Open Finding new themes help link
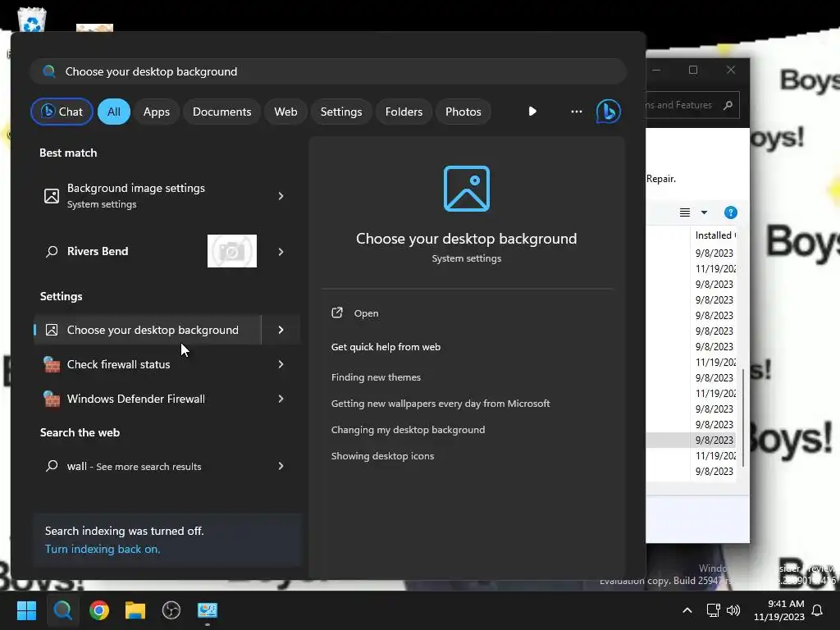 (x=376, y=377)
